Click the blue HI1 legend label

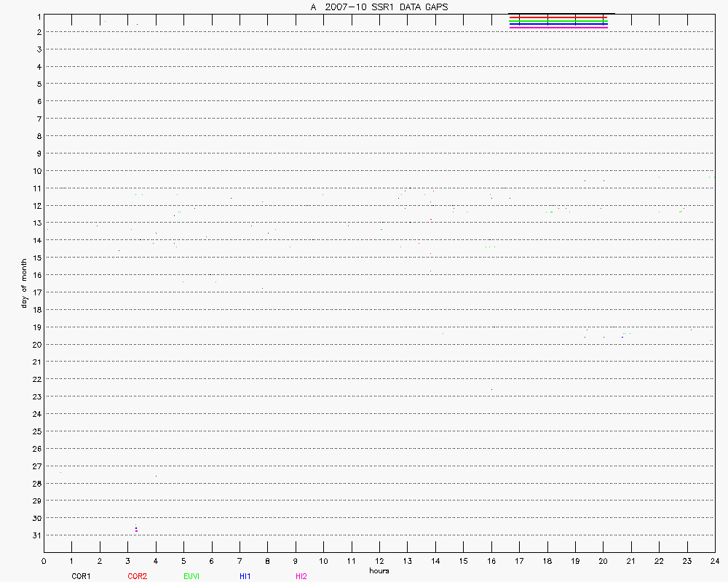click(245, 576)
